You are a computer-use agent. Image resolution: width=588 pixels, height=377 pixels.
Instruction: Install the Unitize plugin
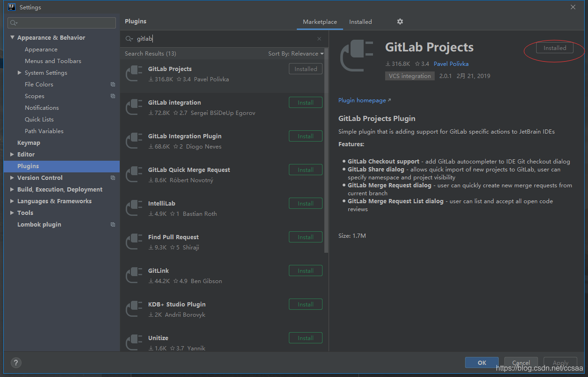[x=306, y=338]
